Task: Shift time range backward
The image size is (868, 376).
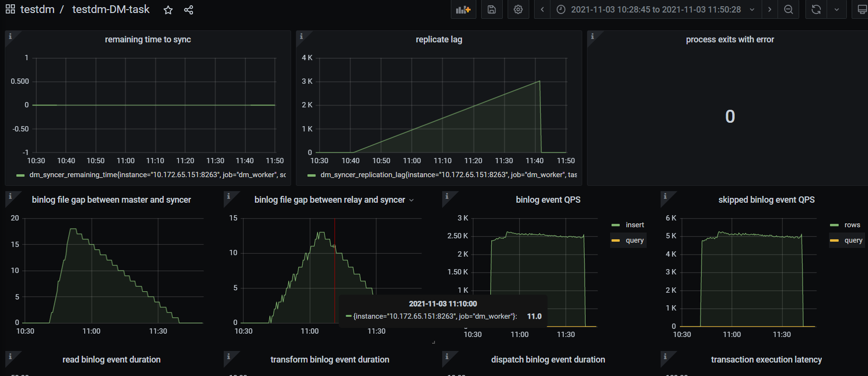Action: point(542,10)
